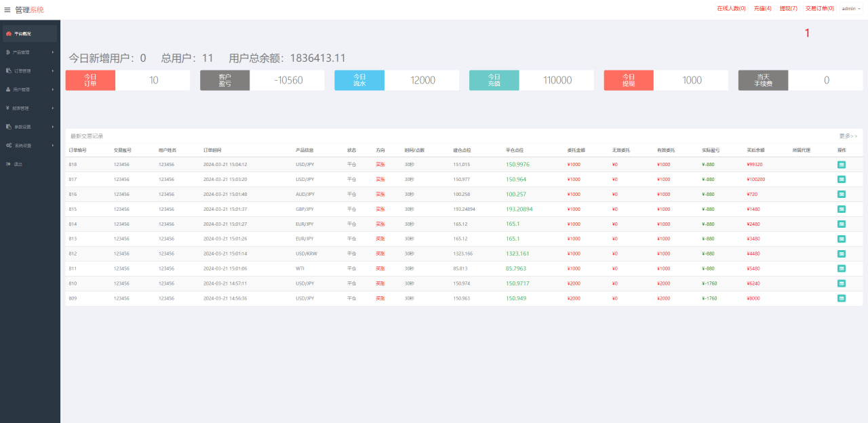Select 退出 logout menu label
The image size is (868, 423).
coord(18,164)
